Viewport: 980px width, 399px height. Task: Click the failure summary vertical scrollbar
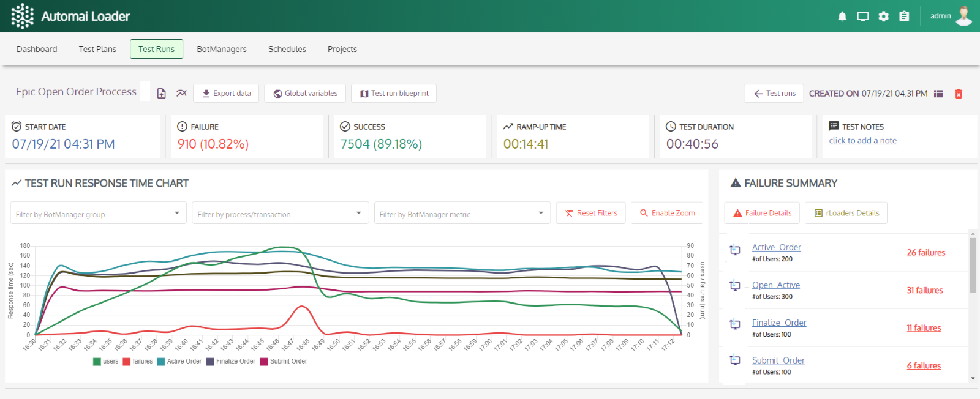click(x=973, y=266)
